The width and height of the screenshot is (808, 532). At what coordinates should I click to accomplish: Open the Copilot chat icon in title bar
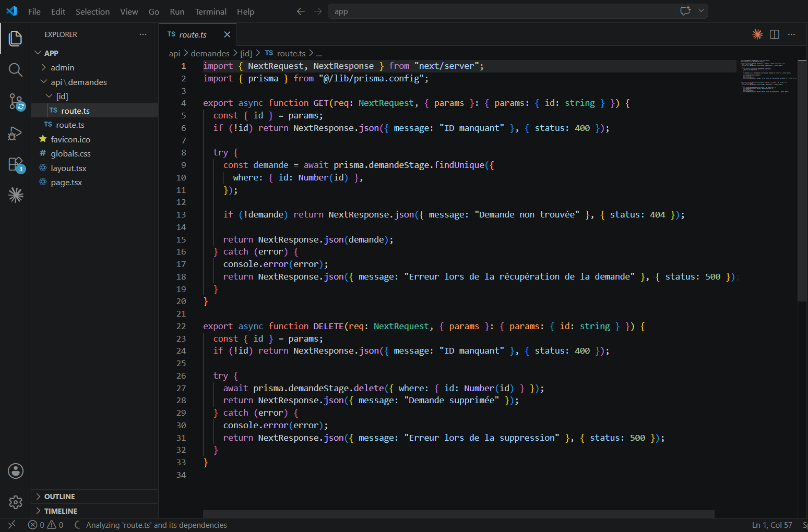pos(685,11)
